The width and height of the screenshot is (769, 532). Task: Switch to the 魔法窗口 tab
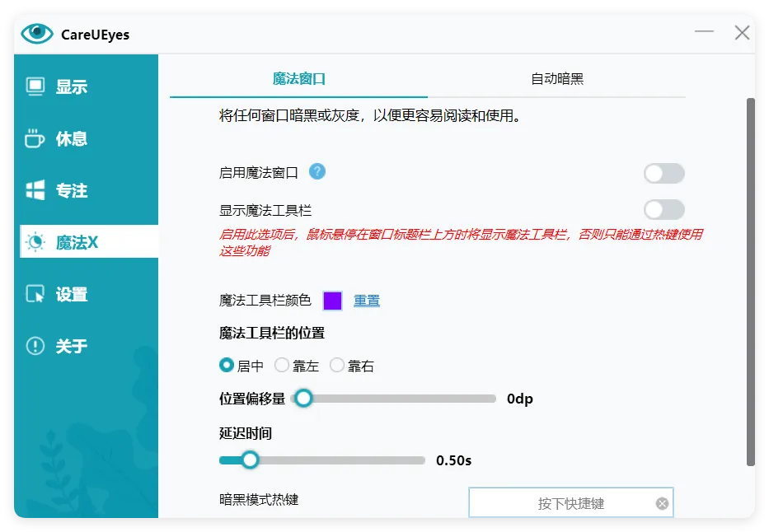(x=298, y=79)
